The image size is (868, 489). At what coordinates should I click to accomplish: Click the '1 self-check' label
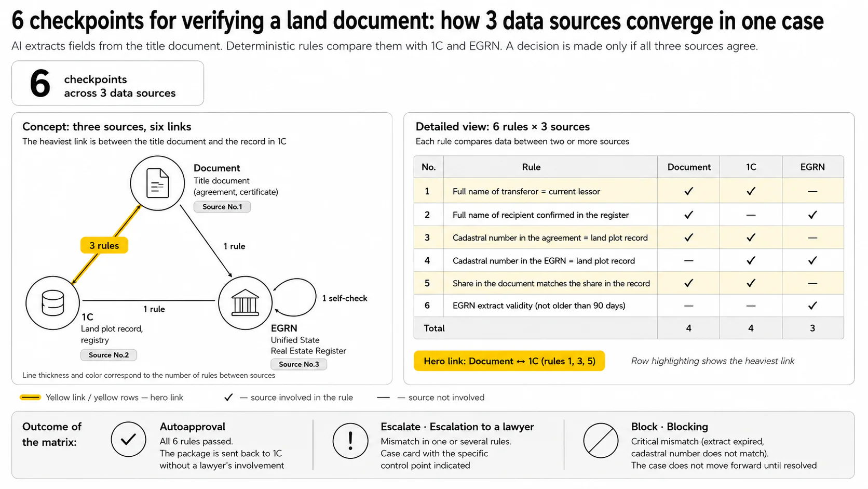point(345,298)
